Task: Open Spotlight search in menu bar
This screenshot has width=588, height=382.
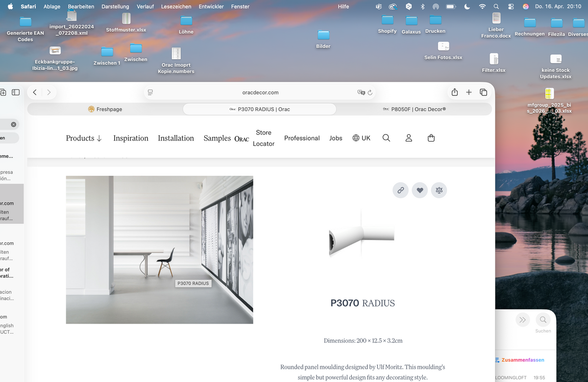Action: click(496, 6)
